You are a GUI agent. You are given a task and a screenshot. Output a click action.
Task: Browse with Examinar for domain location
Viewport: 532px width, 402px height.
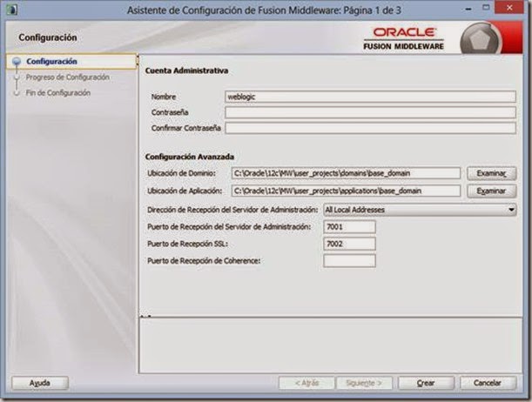click(x=492, y=173)
